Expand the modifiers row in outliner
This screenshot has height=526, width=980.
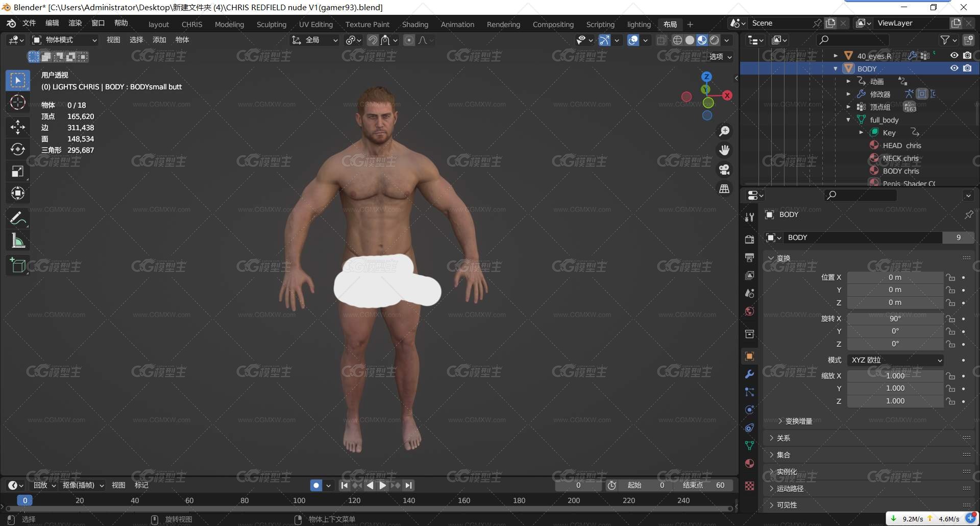[848, 94]
